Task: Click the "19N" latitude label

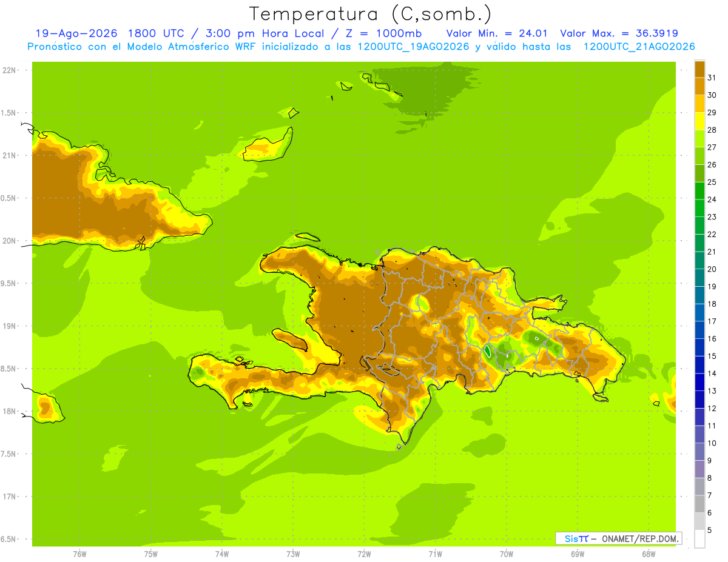Action: click(x=10, y=326)
